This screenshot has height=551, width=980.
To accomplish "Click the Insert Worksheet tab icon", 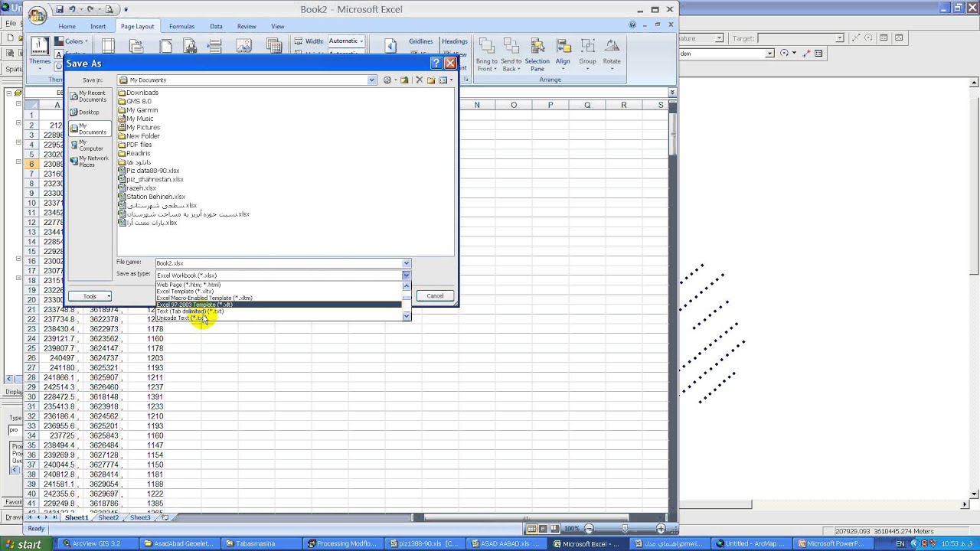I will [165, 517].
